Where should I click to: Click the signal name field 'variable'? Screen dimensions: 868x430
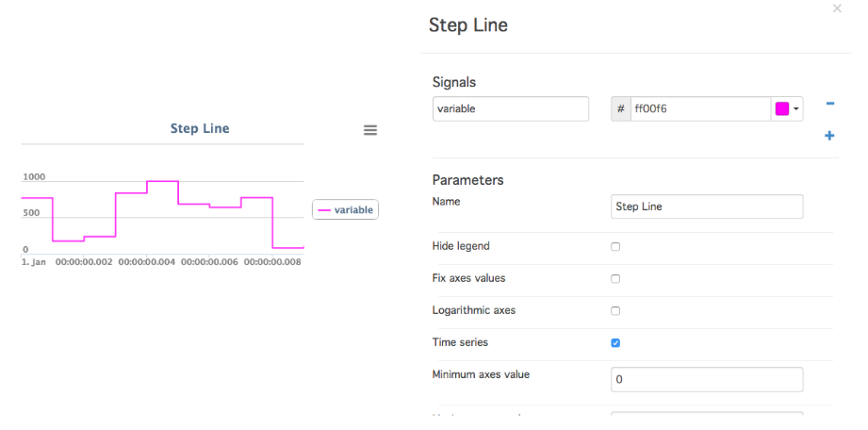511,109
